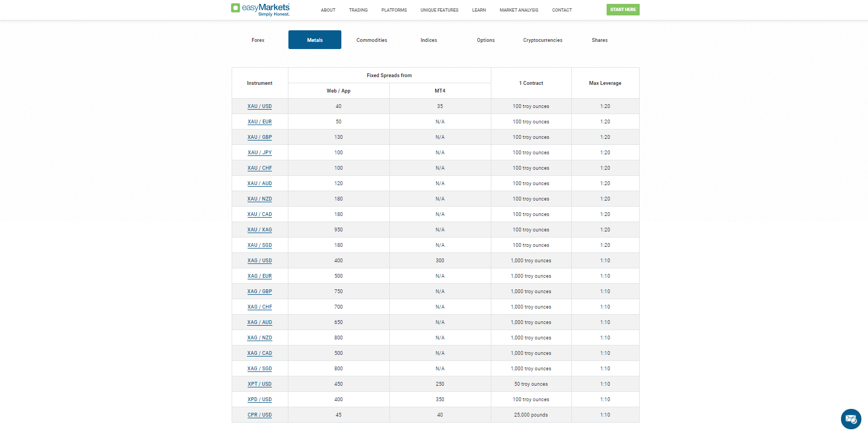Open the XAU / XAG instrument link
This screenshot has width=868, height=437.
click(x=260, y=230)
